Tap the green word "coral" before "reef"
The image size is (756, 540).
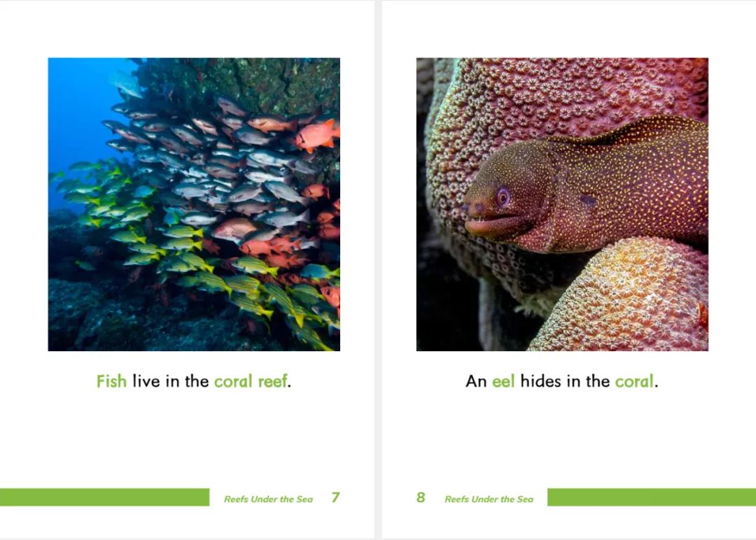point(233,381)
